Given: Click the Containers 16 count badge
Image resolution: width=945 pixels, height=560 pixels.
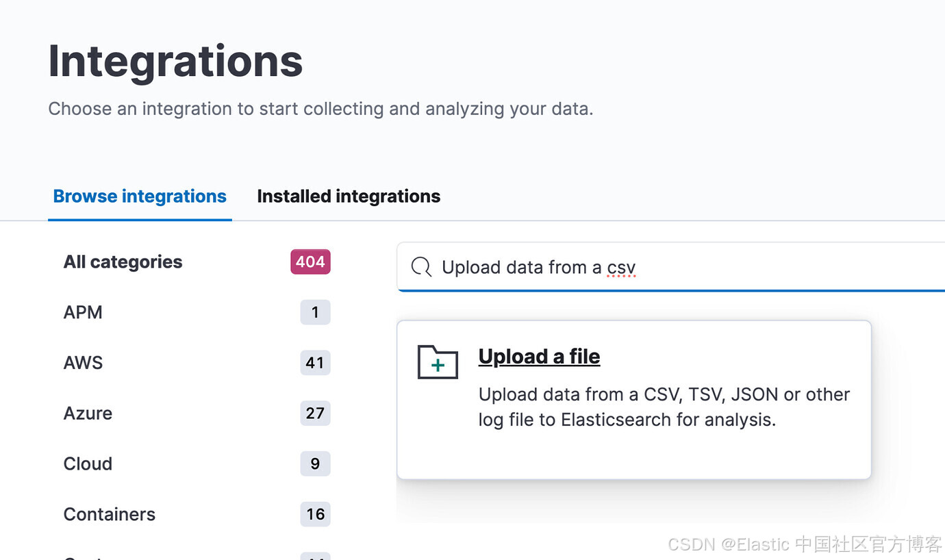Looking at the screenshot, I should [x=315, y=514].
